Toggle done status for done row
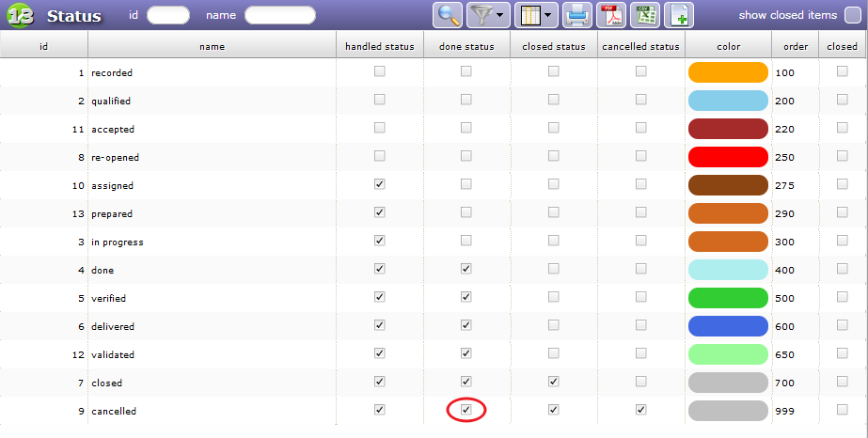868x438 pixels. 466,269
